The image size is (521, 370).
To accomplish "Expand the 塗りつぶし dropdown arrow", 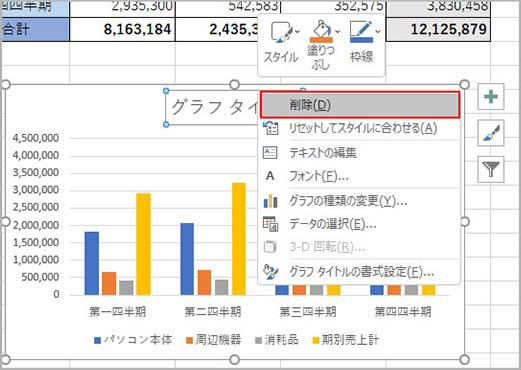I will (x=337, y=32).
